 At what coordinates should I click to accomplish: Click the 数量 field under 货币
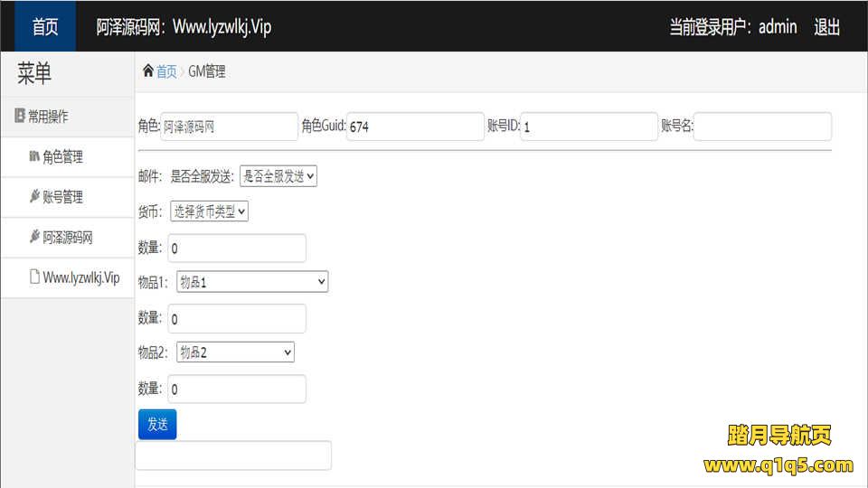[x=237, y=248]
